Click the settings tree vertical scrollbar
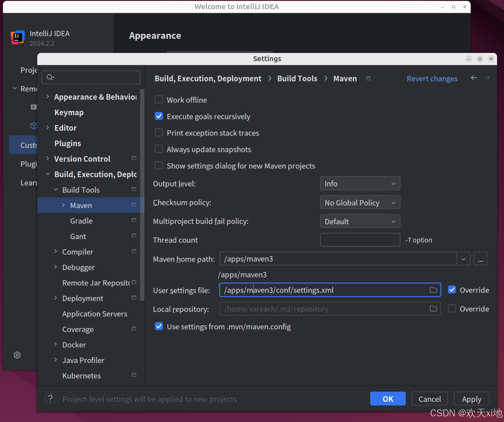504x422 pixels. pyautogui.click(x=142, y=195)
